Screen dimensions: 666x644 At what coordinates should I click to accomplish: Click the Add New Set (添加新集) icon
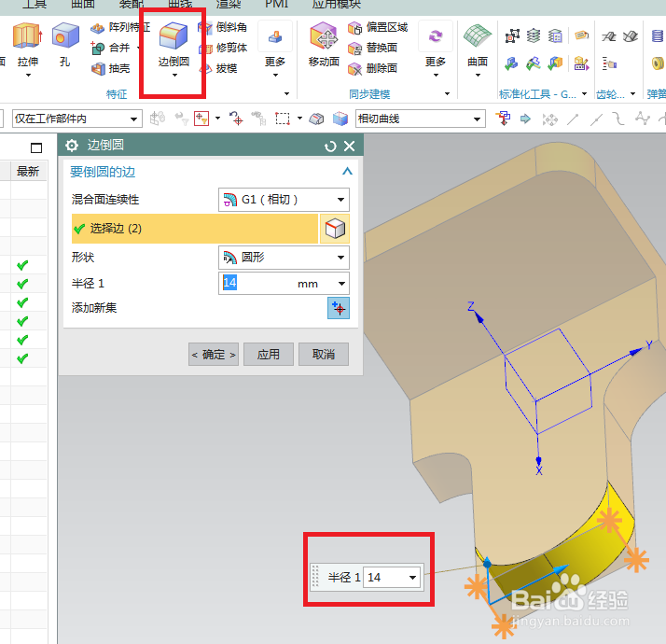(x=339, y=308)
